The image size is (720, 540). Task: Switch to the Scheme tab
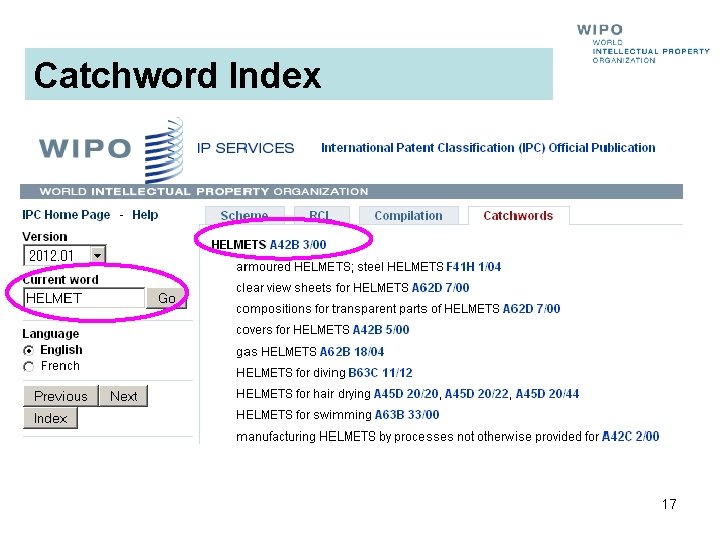(244, 215)
